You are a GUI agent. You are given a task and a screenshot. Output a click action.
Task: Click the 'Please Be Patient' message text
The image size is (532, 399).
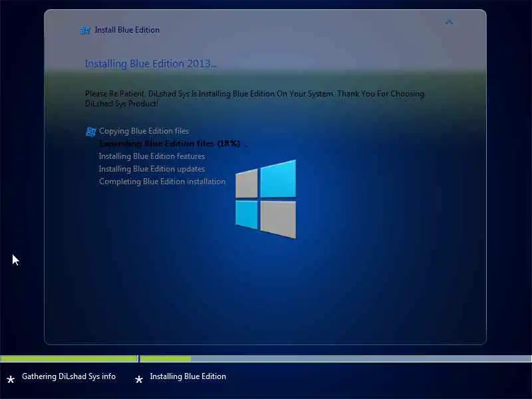255,98
